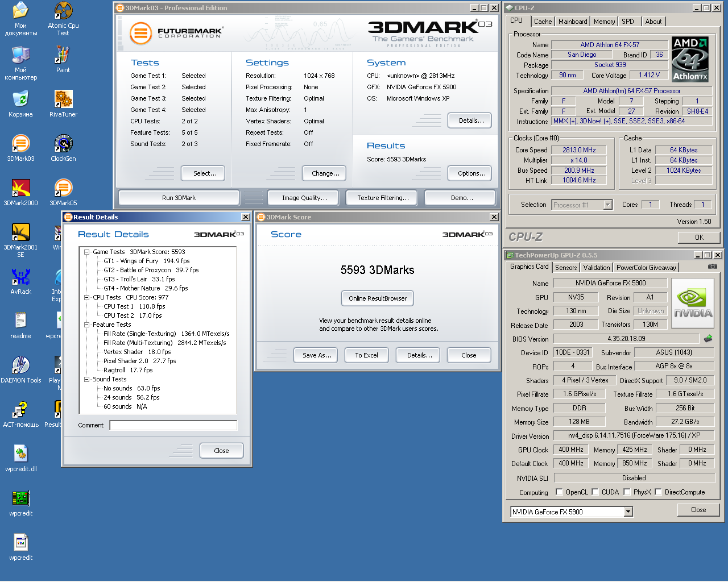Select the 3DMark2000 desktop shortcut
728x582 pixels.
21,193
